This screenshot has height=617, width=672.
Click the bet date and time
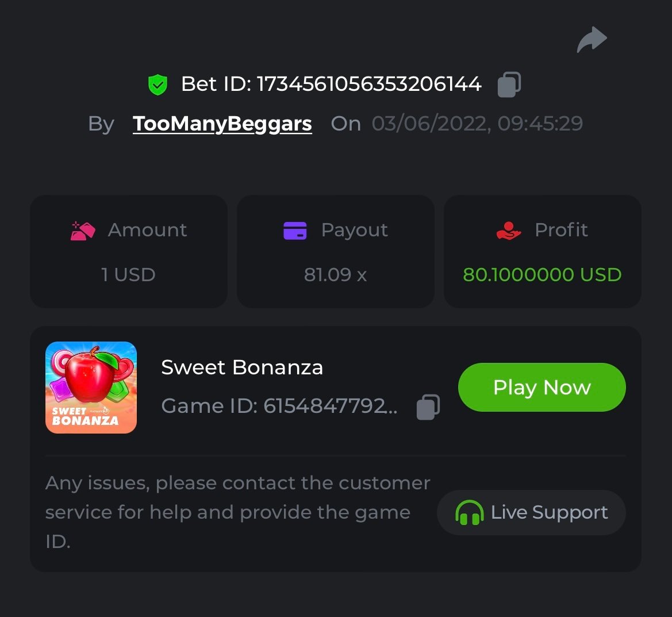[x=477, y=124]
